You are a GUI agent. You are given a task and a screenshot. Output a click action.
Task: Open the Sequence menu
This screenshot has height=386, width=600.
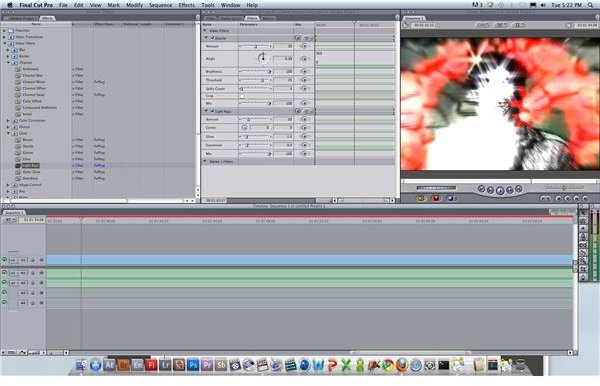(160, 5)
